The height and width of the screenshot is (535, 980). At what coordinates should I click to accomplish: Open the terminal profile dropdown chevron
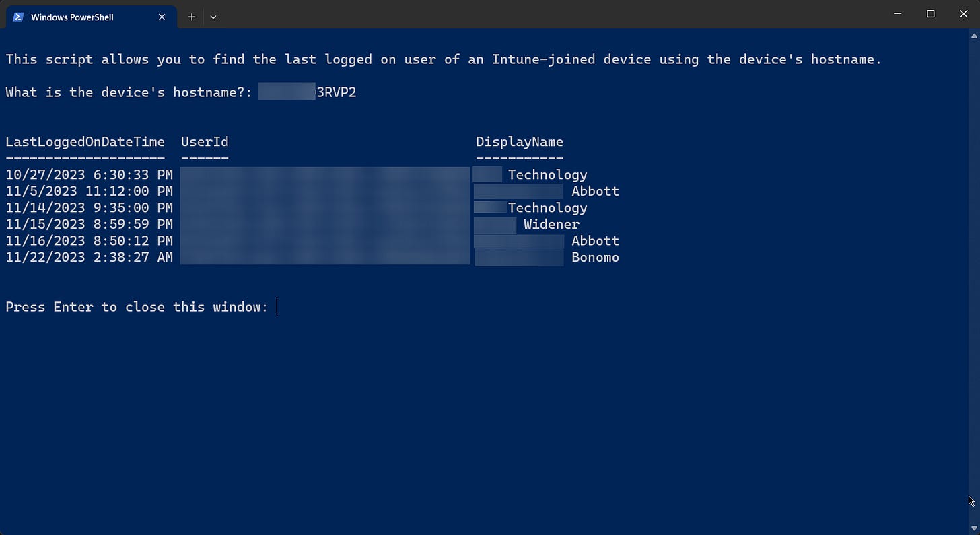pos(213,17)
